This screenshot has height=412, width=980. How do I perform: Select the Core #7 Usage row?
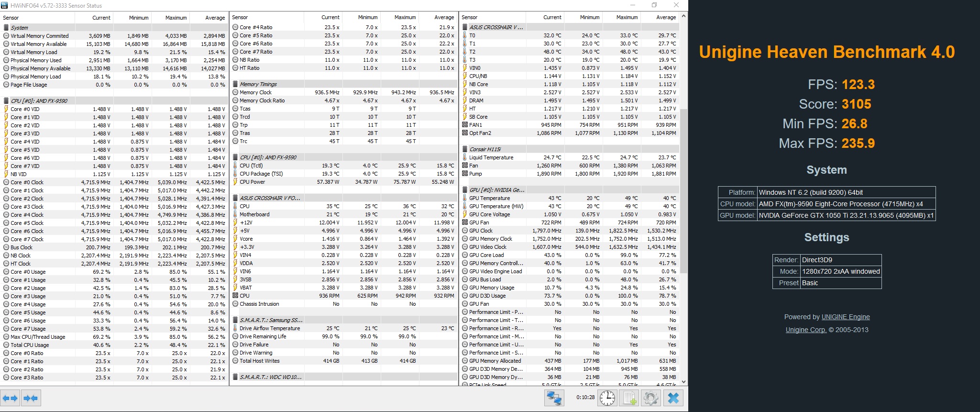(114, 329)
